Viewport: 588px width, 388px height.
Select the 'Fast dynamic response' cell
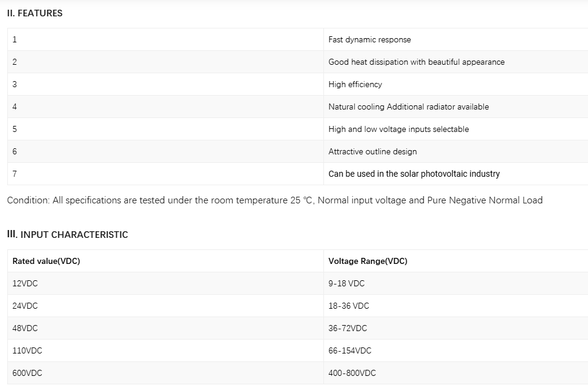(x=455, y=39)
